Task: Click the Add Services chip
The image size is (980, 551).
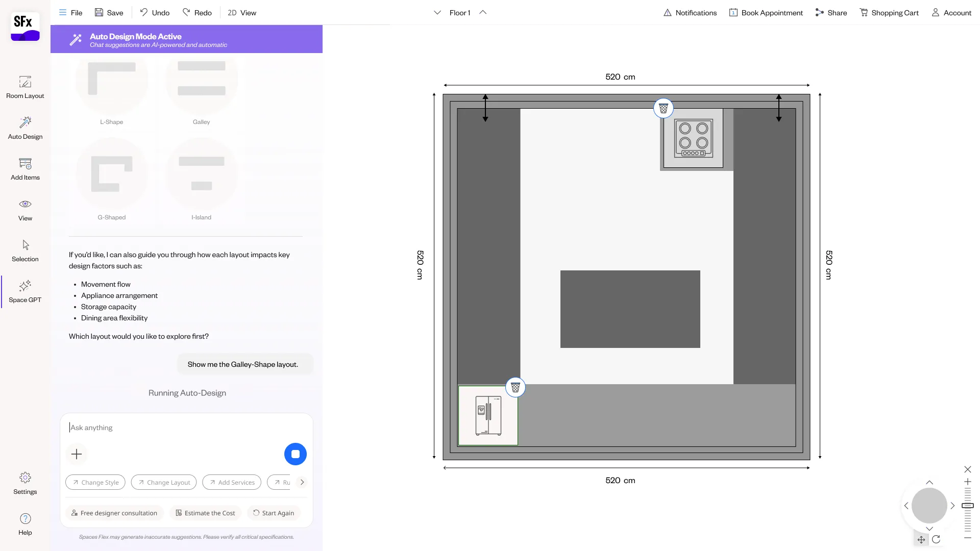Action: click(232, 482)
